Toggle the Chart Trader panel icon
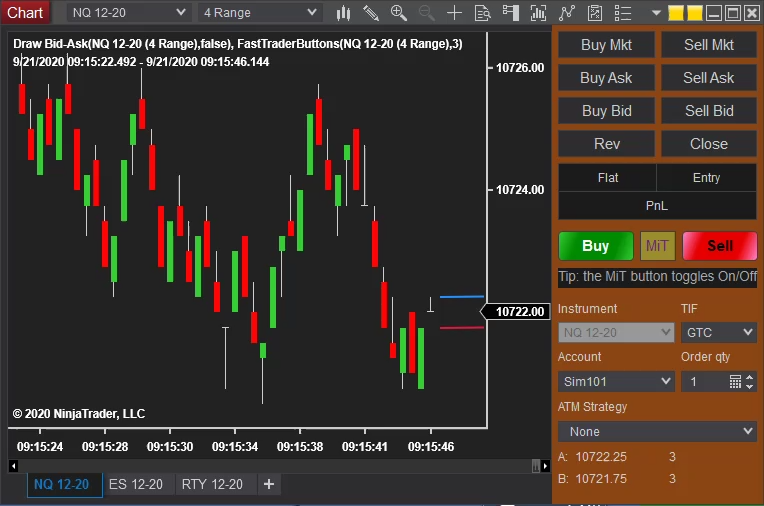This screenshot has width=764, height=506. tap(511, 13)
